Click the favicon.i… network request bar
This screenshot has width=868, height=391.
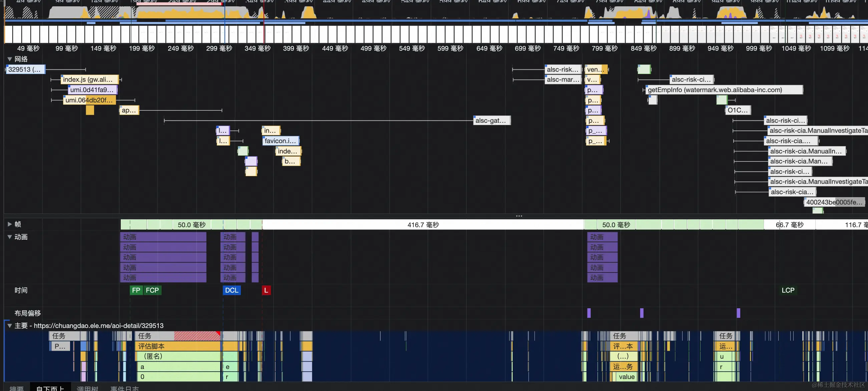click(280, 141)
